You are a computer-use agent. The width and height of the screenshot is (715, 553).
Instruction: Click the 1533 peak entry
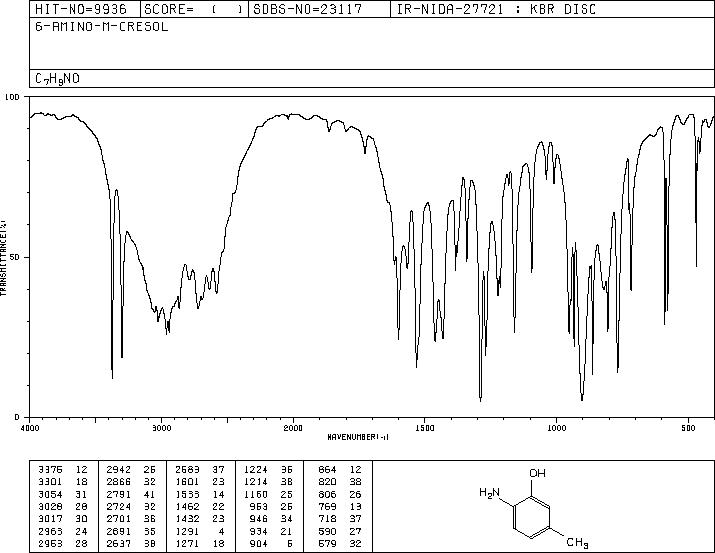coord(200,494)
